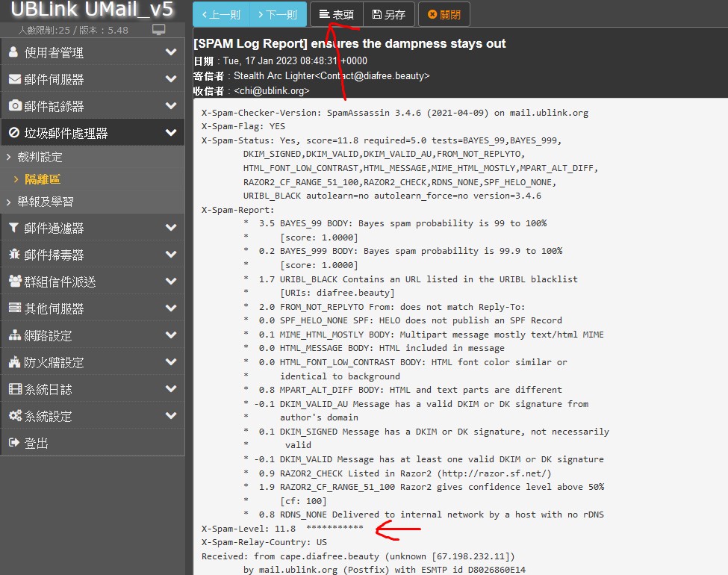Expand the 使用者管理 menu chevron
The image size is (728, 575).
(x=171, y=52)
